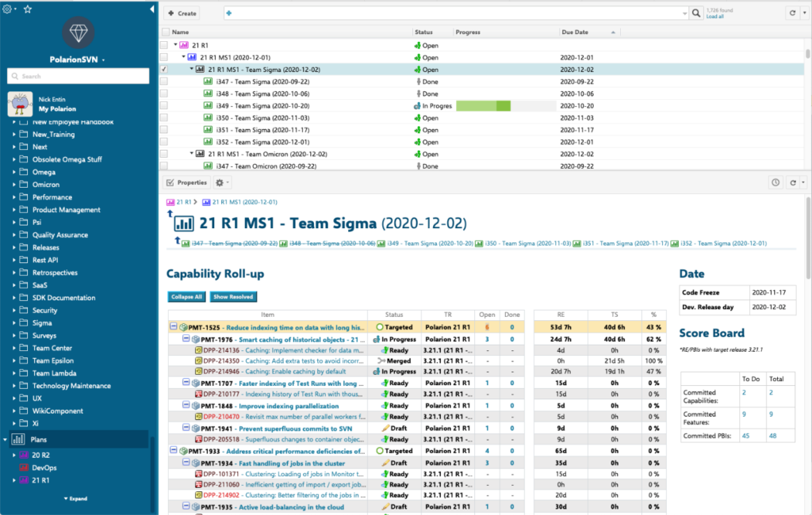Click the PolarionSVN diamond logo
812x515 pixels.
tap(79, 32)
